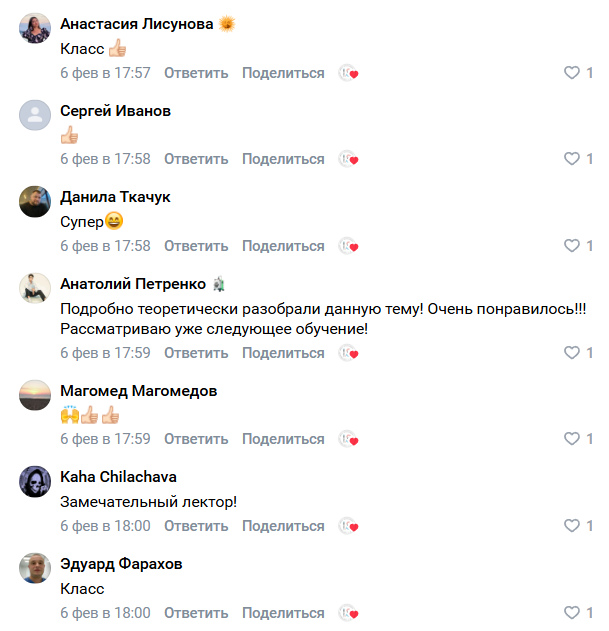Click Kaha Chilachava's profile avatar

coord(35,481)
